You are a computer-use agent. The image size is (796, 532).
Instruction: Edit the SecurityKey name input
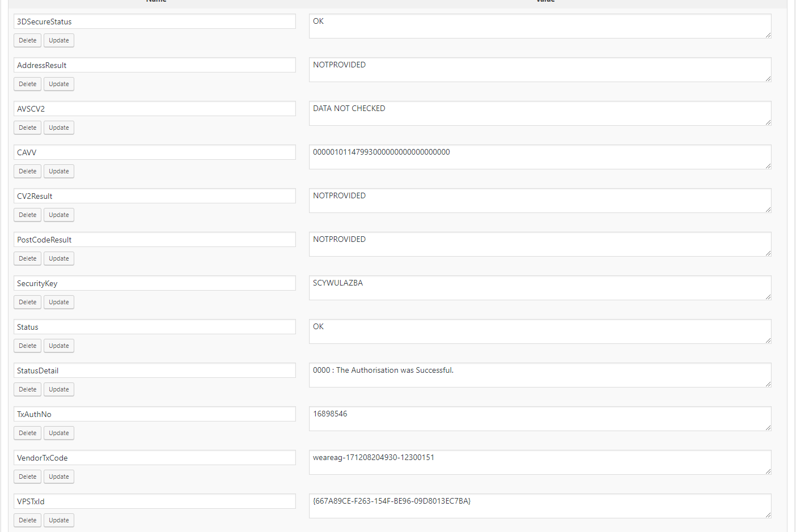click(155, 283)
